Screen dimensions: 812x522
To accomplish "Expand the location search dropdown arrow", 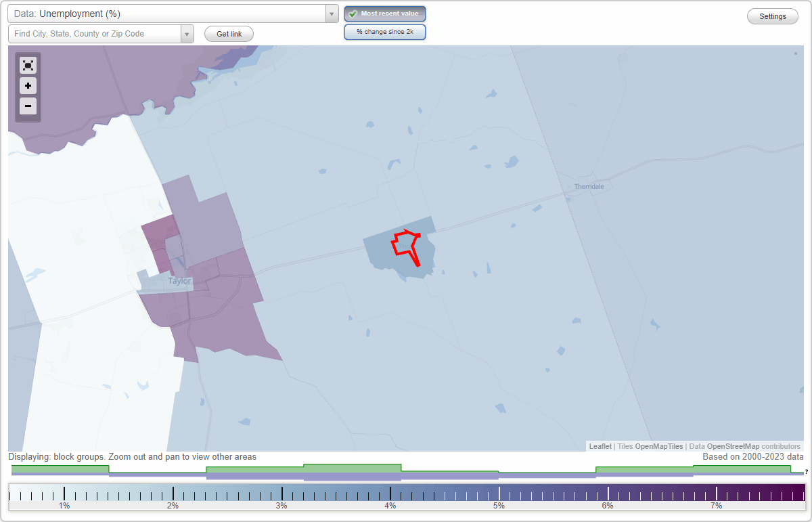I will 187,34.
